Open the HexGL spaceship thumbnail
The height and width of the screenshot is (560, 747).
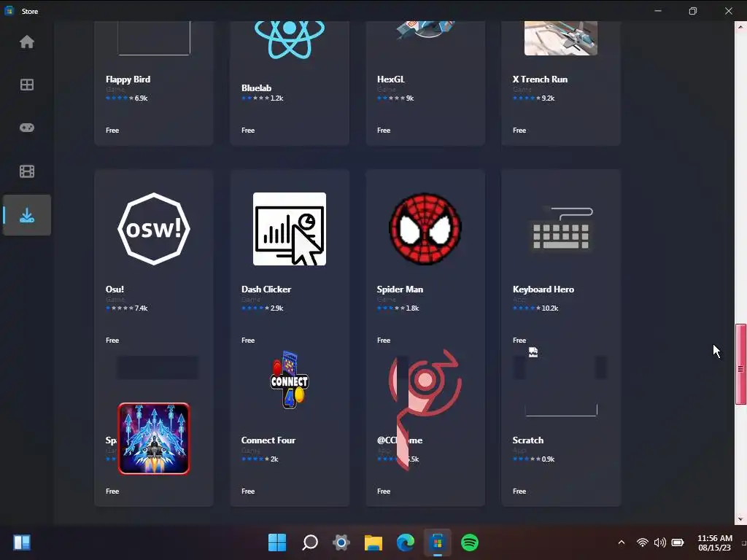[425, 29]
